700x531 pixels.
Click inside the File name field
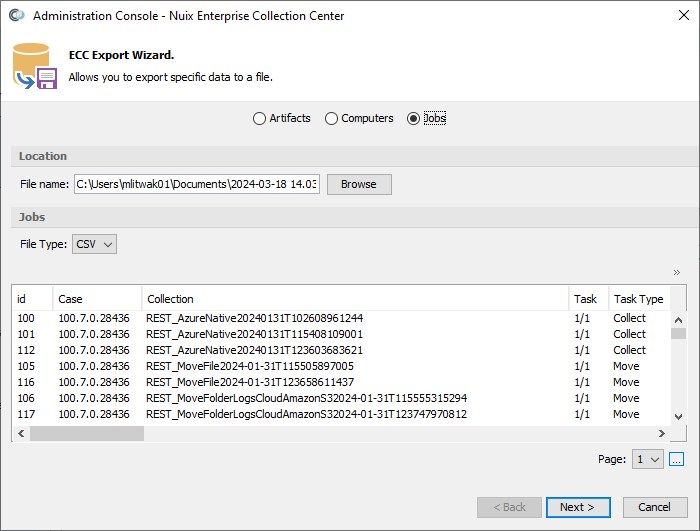click(197, 184)
